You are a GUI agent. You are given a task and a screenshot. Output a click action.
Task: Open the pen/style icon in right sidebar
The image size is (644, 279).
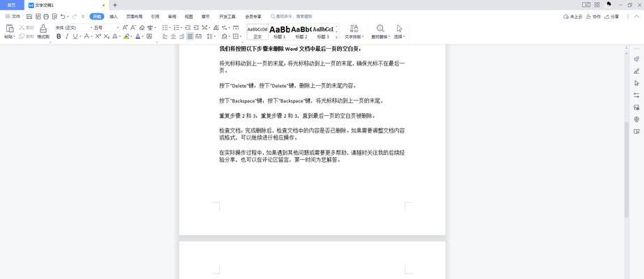[636, 71]
